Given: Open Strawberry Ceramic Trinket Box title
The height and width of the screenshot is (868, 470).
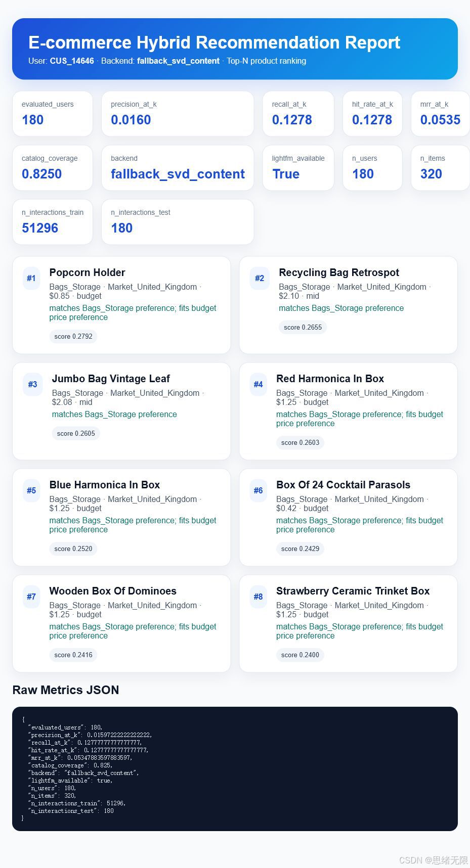Looking at the screenshot, I should tap(353, 591).
